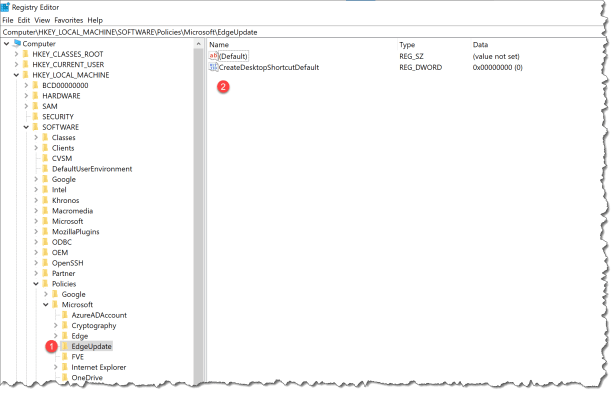This screenshot has height=394, width=615.
Task: Collapse the Computer root node
Action: (x=7, y=44)
